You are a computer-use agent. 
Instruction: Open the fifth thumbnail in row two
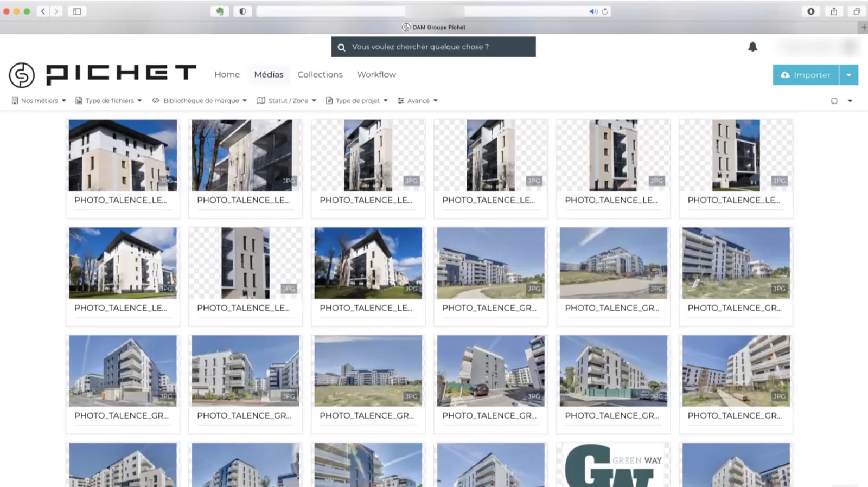click(x=613, y=263)
